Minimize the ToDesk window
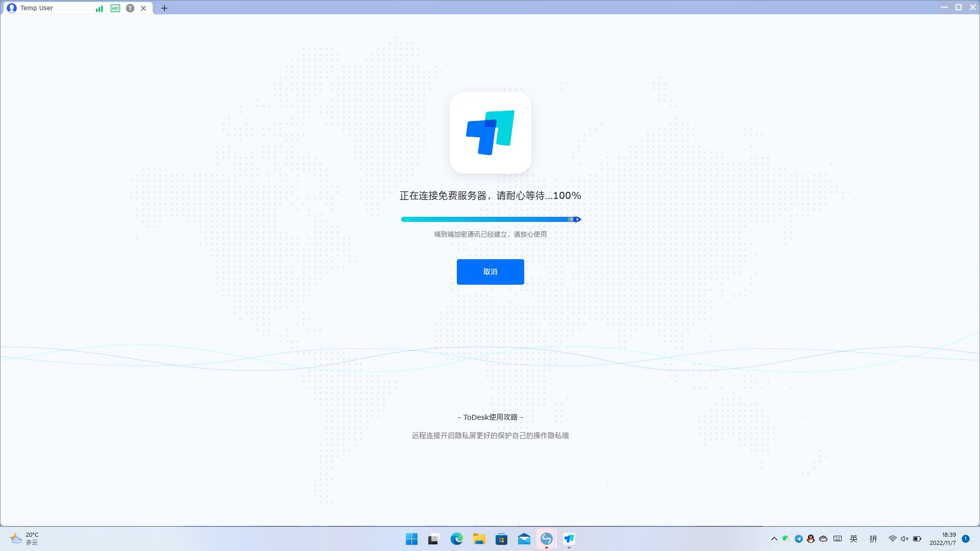 pos(944,7)
